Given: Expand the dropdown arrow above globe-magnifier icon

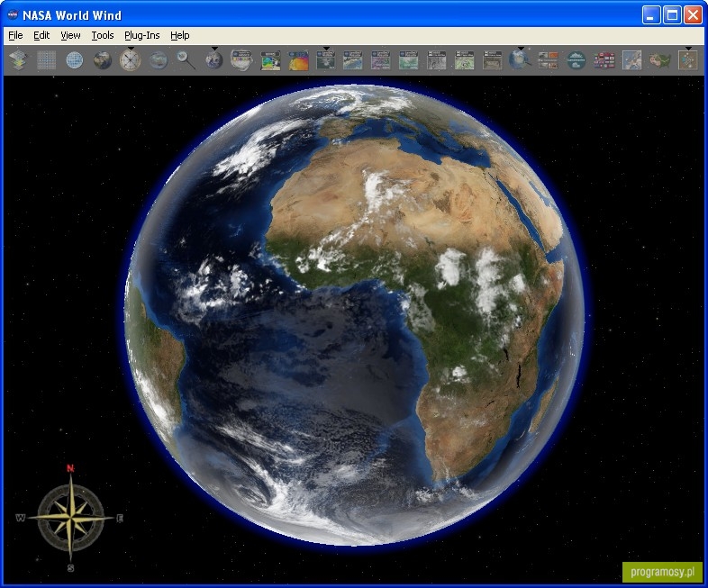Looking at the screenshot, I should pyautogui.click(x=521, y=48).
